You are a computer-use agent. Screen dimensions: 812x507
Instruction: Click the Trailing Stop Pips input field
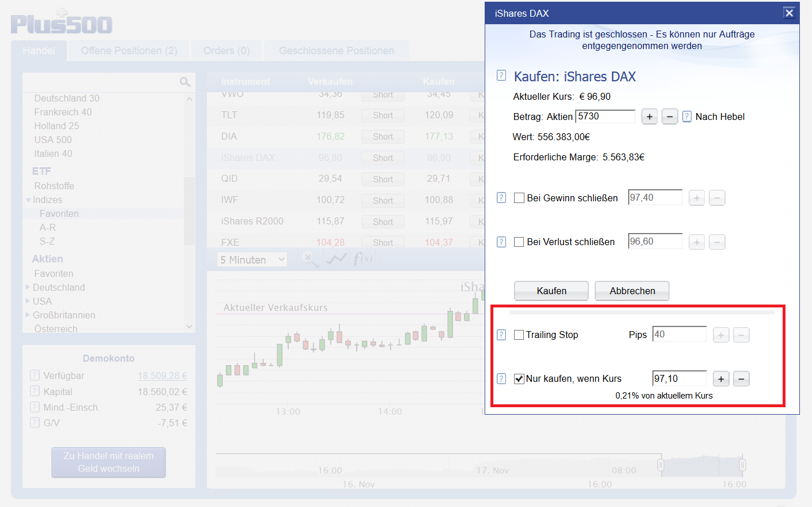tap(679, 334)
